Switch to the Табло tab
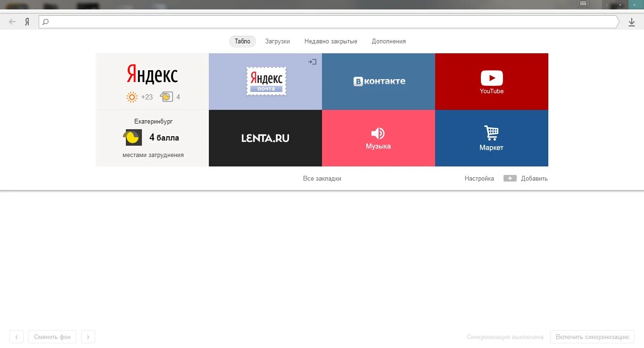Viewport: 644px width, 348px height. tap(242, 41)
